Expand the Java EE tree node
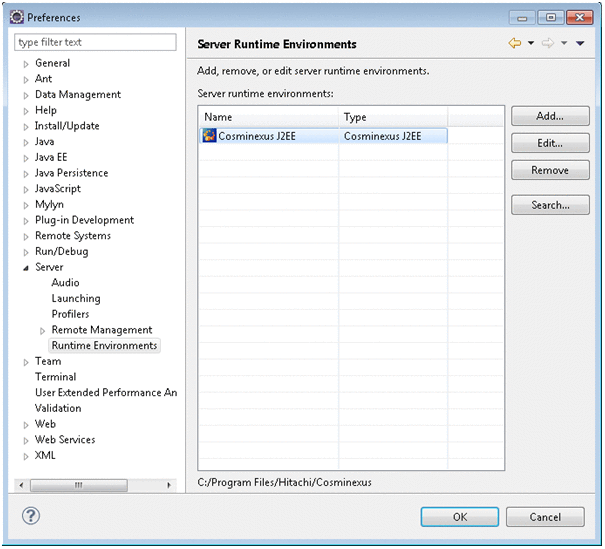Screen dimensions: 605x549 point(26,157)
